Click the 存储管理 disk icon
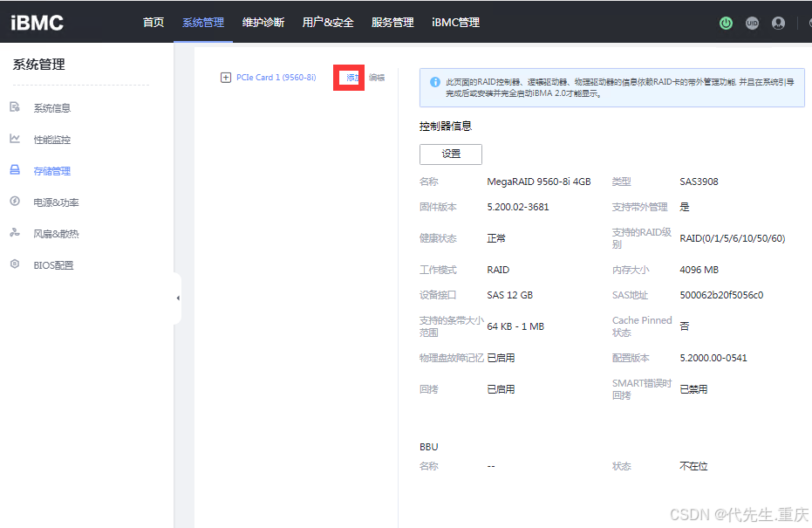Screen dimensions: 812x528 [x=15, y=170]
